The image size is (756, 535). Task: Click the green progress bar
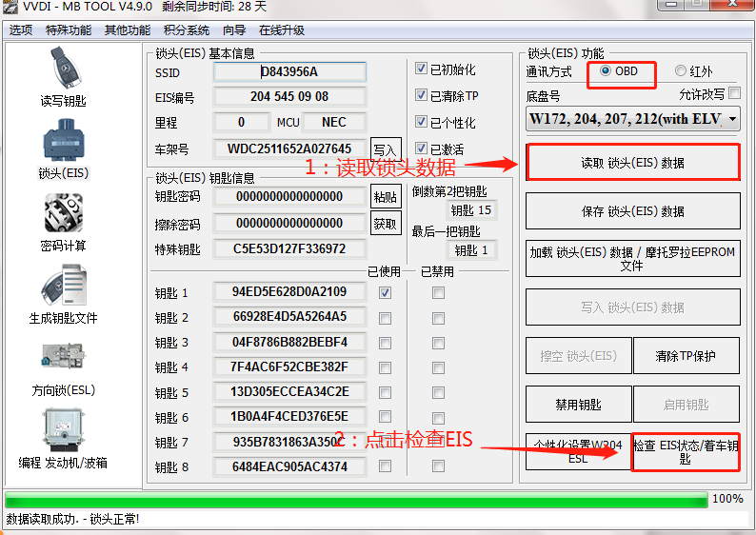[x=356, y=500]
